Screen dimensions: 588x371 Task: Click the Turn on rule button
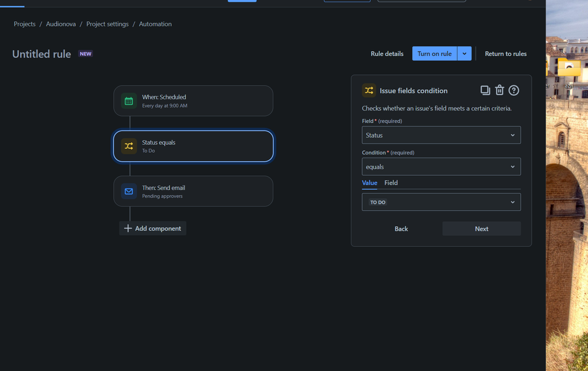click(434, 54)
